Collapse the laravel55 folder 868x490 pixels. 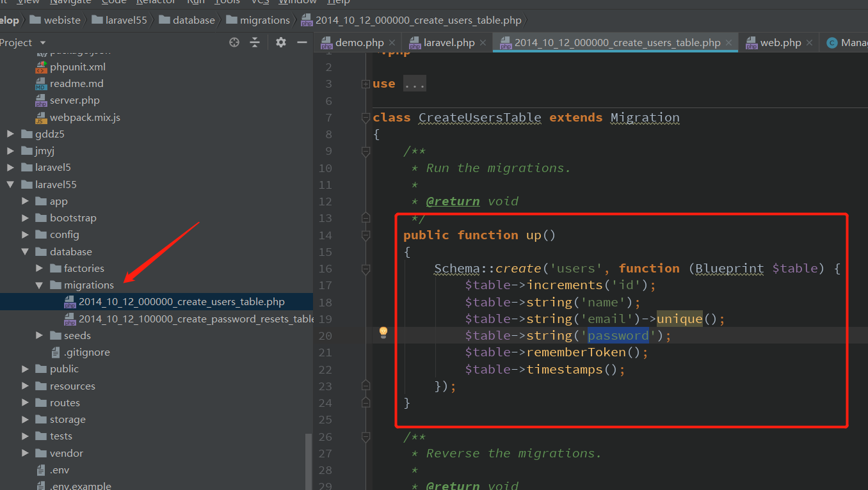pyautogui.click(x=10, y=185)
